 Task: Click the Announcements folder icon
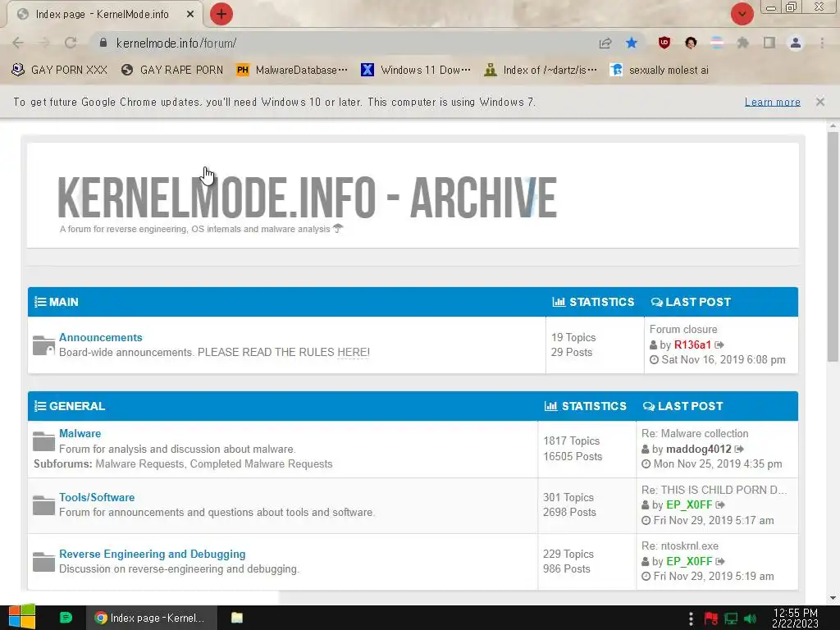[x=44, y=345]
